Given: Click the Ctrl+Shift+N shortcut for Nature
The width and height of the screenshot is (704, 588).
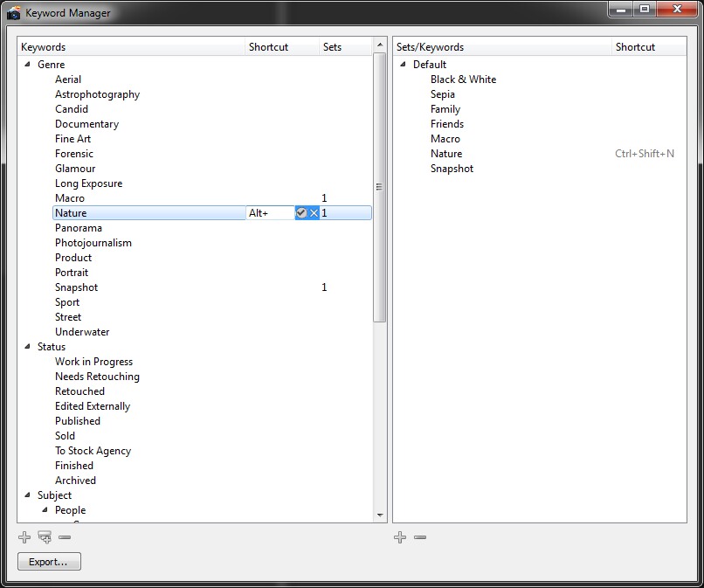Looking at the screenshot, I should tap(645, 154).
